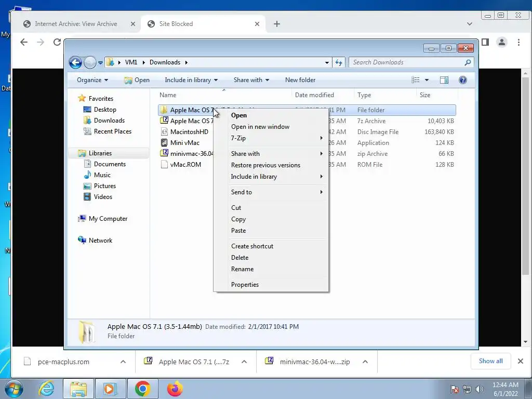
Task: Open Videos library
Action: [x=103, y=197]
